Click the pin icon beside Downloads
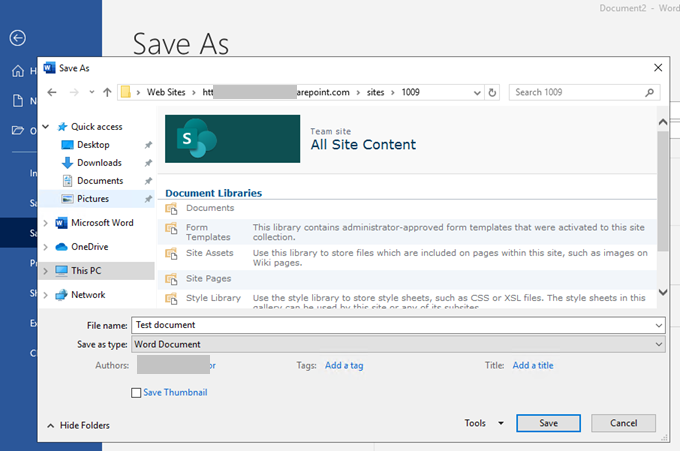680x451 pixels. (x=148, y=163)
